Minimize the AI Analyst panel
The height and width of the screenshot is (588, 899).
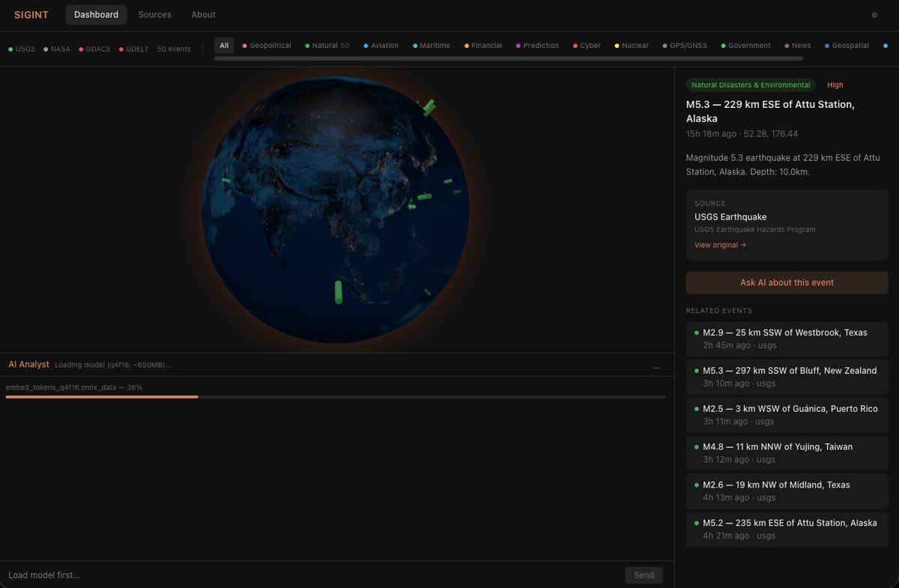pyautogui.click(x=656, y=368)
